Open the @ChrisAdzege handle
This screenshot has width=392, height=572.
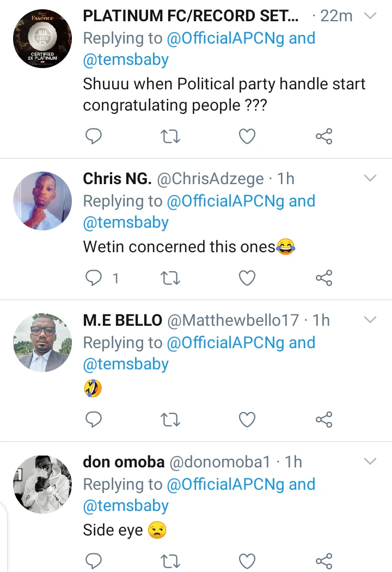point(210,179)
